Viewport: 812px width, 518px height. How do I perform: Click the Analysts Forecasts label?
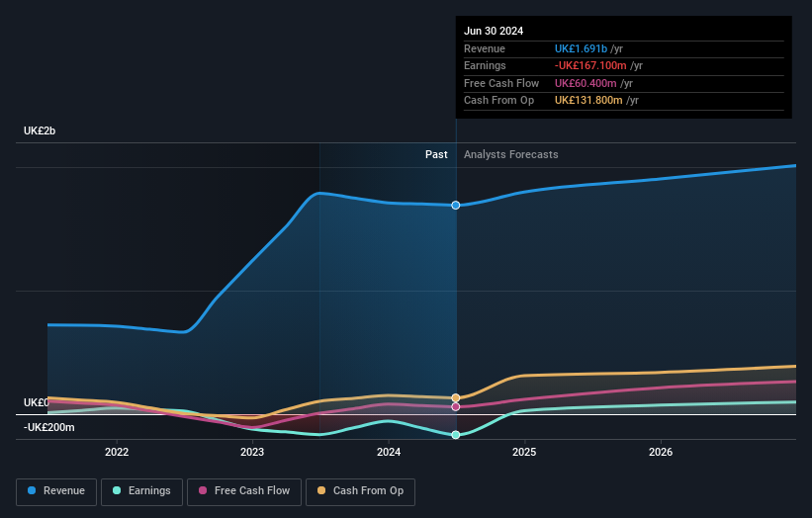pos(511,154)
